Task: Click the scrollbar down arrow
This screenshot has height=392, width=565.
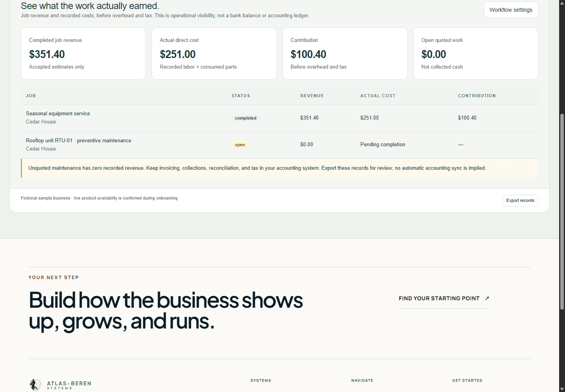Action: tap(562, 389)
